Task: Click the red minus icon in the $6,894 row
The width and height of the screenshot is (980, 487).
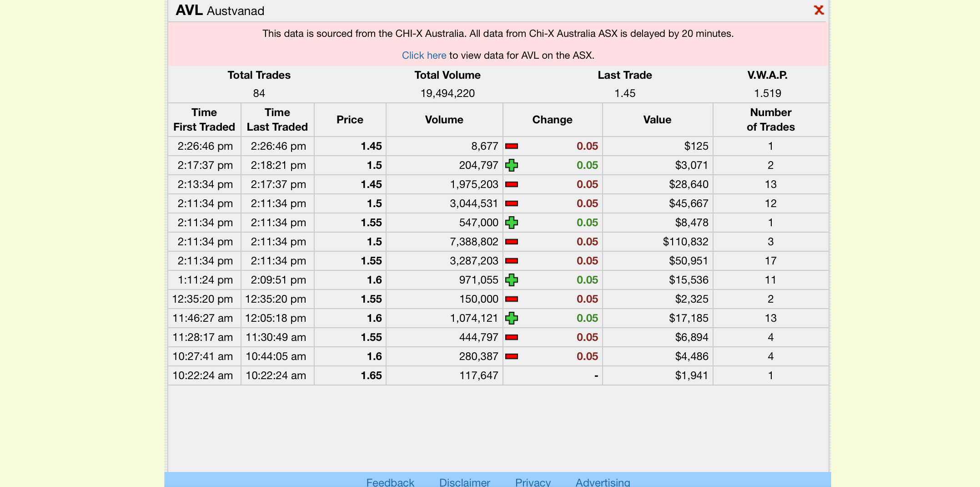Action: point(512,337)
